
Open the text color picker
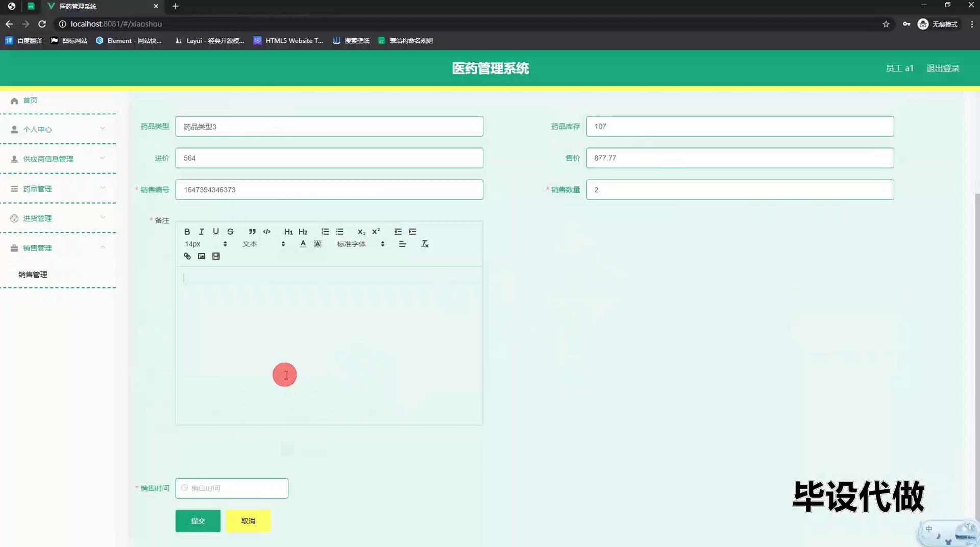(x=303, y=244)
